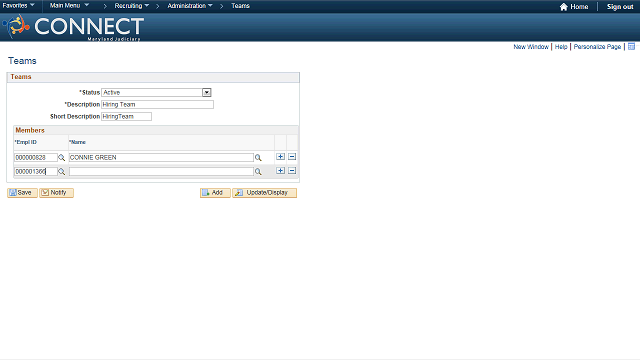640x360 pixels.
Task: Open the Administration breadcrumb menu
Action: point(190,6)
